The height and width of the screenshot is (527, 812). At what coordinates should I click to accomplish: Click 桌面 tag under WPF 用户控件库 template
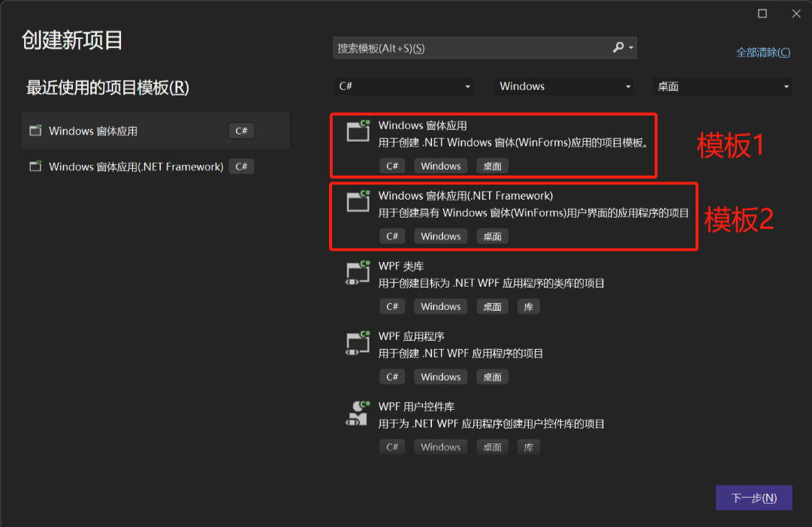492,447
